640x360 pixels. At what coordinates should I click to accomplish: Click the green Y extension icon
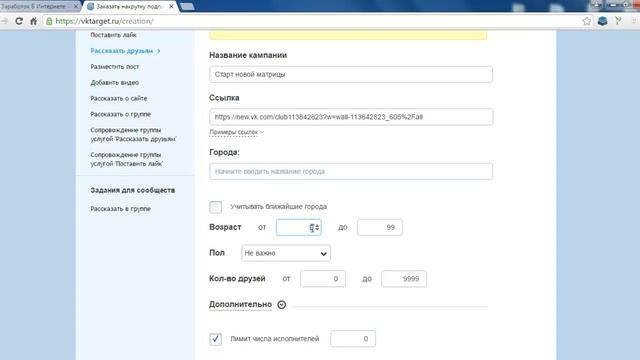coord(618,20)
